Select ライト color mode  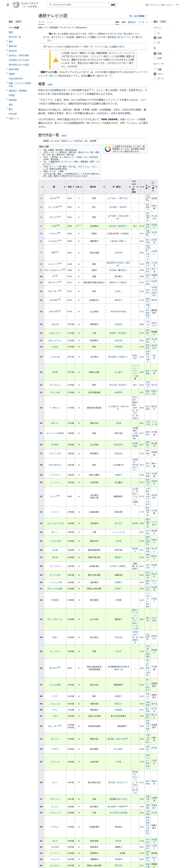[155, 74]
